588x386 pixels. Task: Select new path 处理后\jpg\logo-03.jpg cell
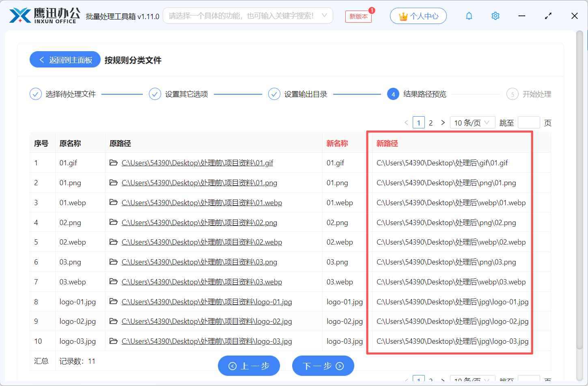(x=452, y=341)
